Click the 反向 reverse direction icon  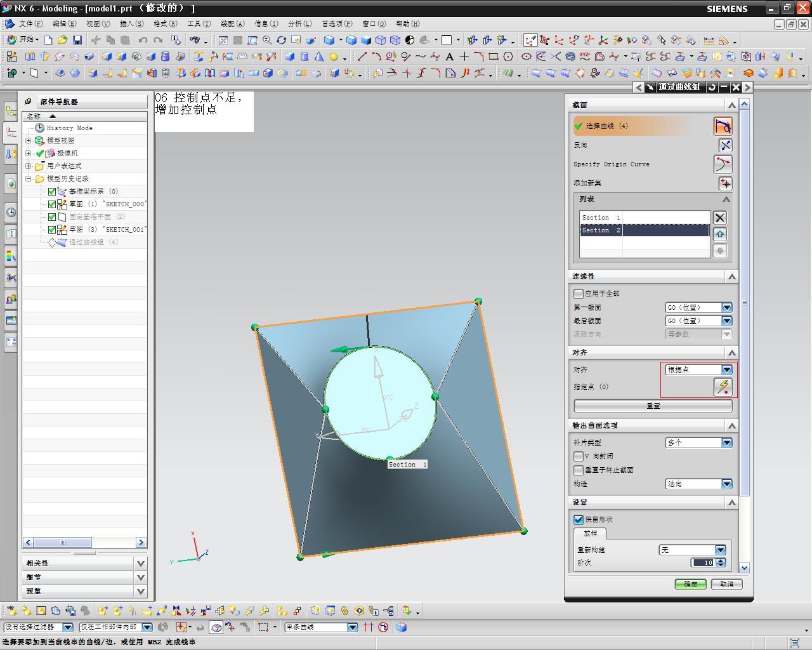tap(725, 145)
